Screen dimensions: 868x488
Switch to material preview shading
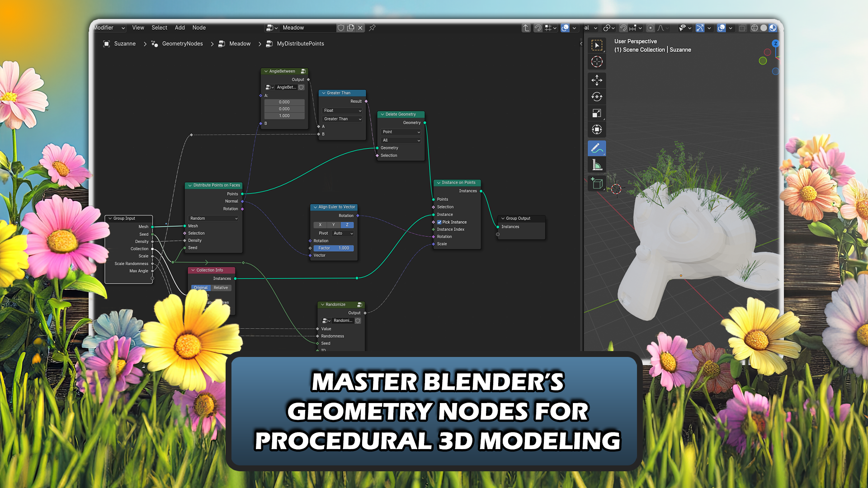coord(773,28)
